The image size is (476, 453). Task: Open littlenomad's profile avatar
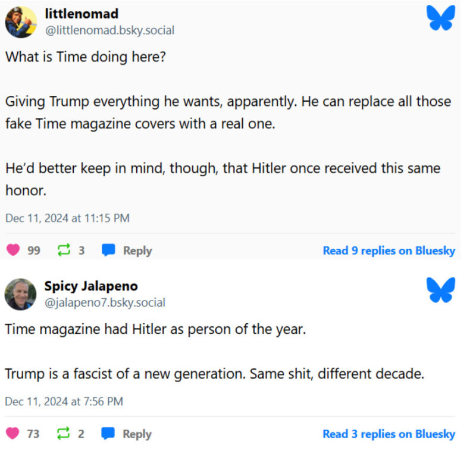(21, 22)
